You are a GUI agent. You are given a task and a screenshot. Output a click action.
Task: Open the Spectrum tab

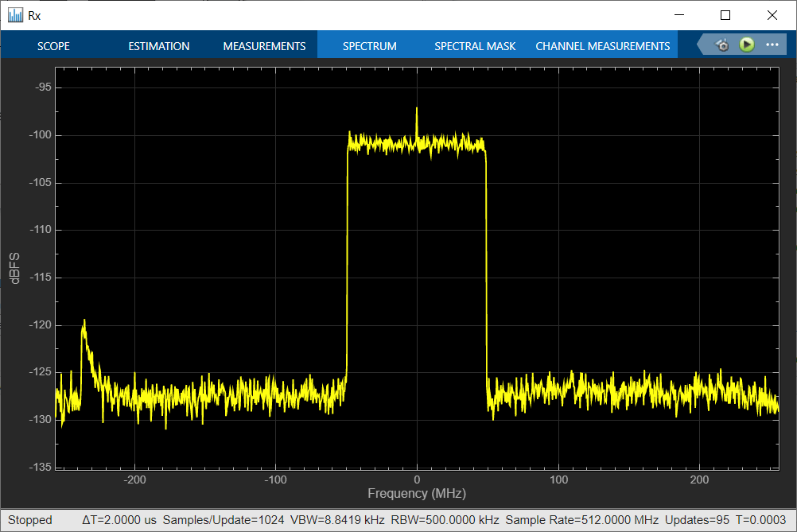[369, 46]
